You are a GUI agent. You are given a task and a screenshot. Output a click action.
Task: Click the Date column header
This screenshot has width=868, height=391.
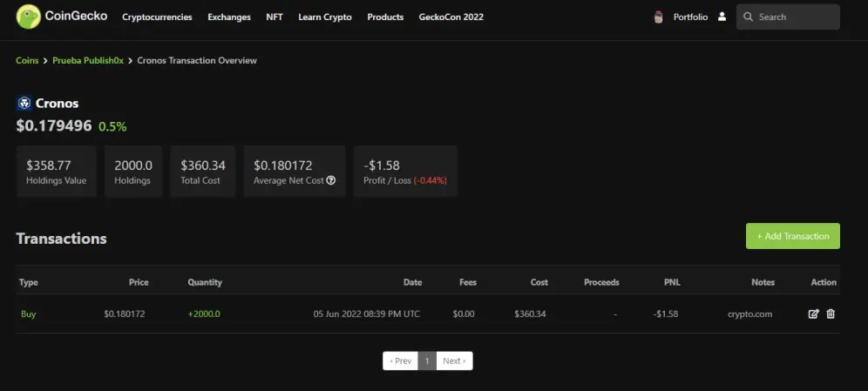(x=412, y=282)
